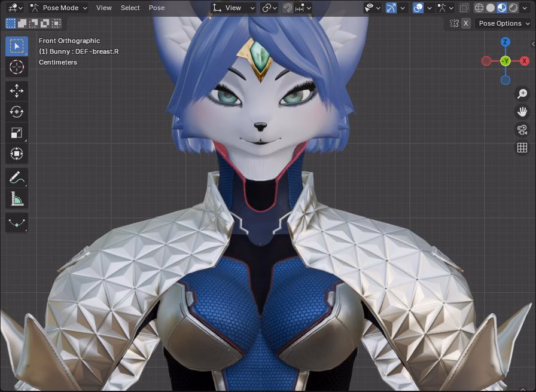Open the editor type dropdown
This screenshot has height=392, width=536.
15,8
